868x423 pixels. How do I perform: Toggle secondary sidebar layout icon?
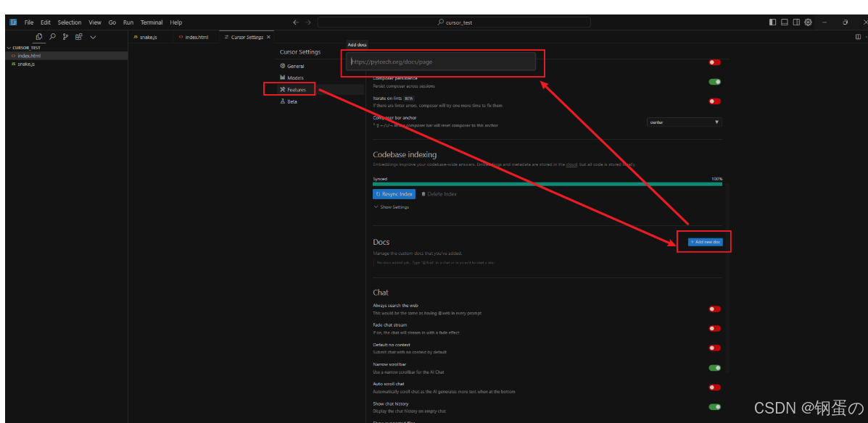click(x=796, y=22)
